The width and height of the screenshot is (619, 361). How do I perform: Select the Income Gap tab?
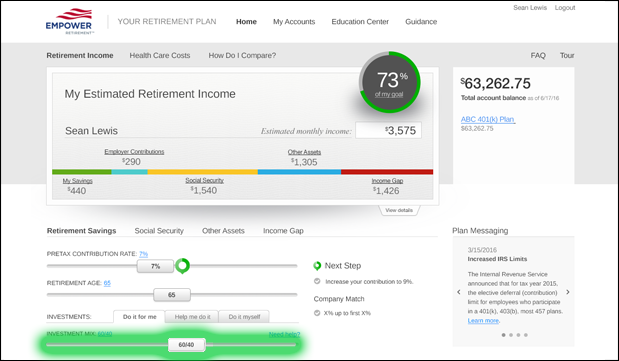point(283,231)
